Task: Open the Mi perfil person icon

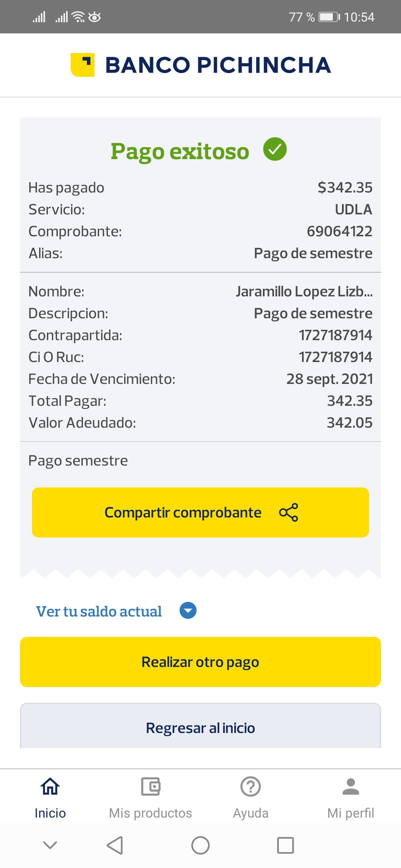Action: [x=351, y=786]
